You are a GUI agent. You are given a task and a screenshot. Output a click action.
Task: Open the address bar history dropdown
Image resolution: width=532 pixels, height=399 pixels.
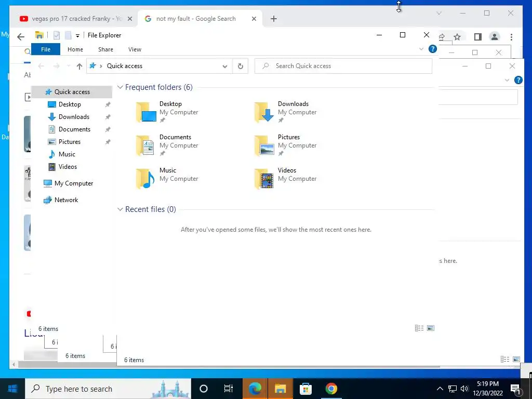pyautogui.click(x=224, y=66)
